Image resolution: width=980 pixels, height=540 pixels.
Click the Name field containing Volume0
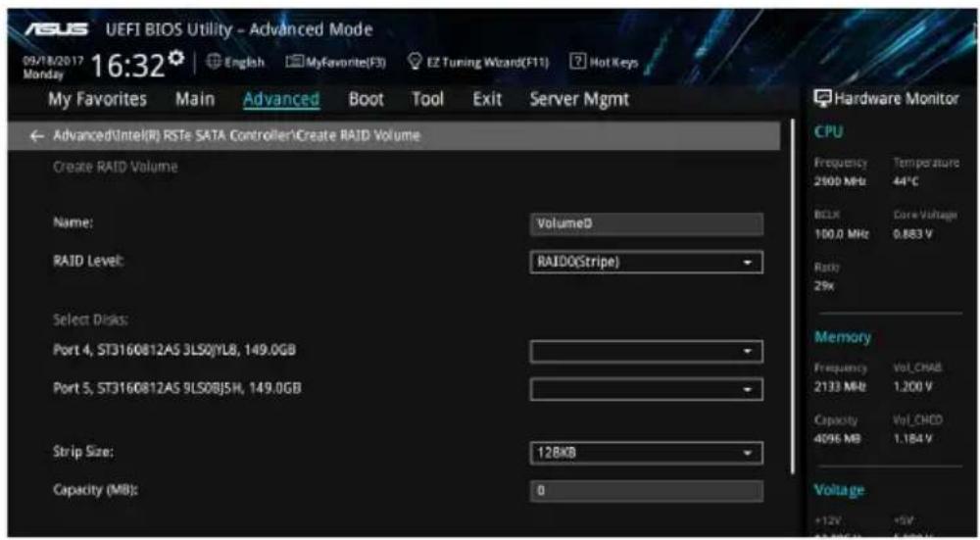(x=646, y=223)
